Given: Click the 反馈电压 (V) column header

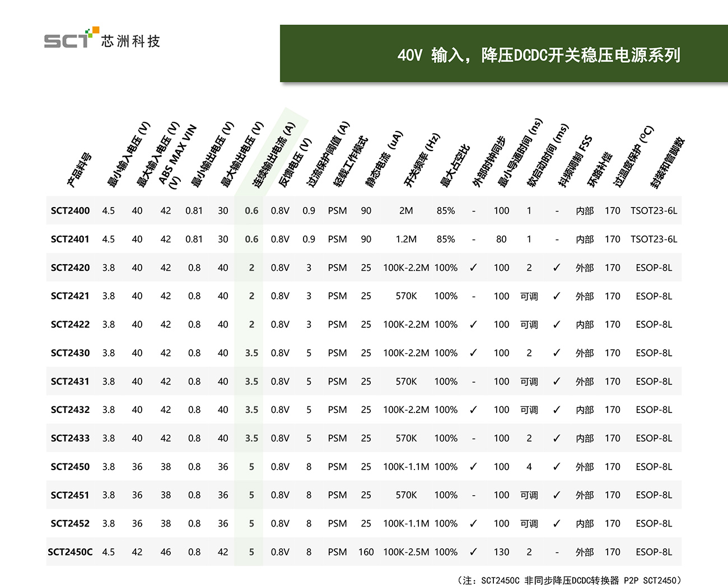Looking at the screenshot, I should click(x=295, y=162).
